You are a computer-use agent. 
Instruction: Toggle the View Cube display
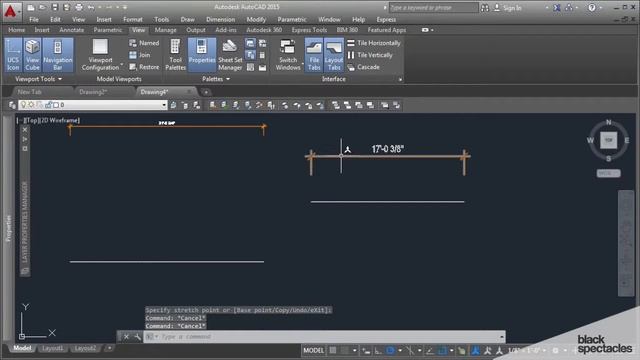(x=32, y=55)
